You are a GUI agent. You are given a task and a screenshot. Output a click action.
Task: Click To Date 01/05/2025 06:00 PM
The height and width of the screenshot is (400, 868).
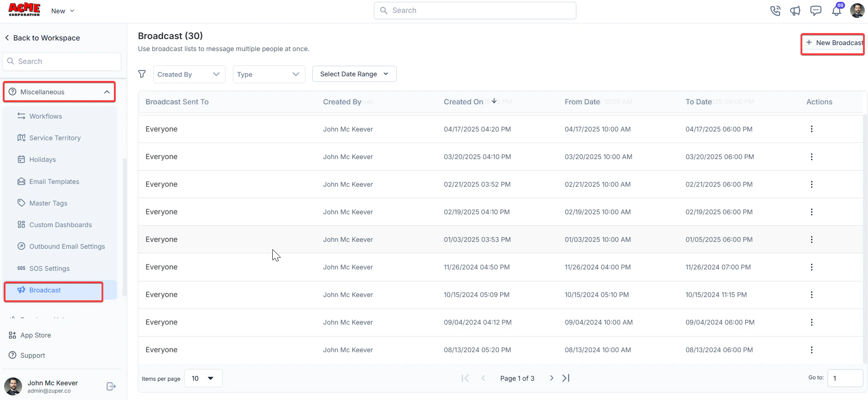tap(719, 240)
